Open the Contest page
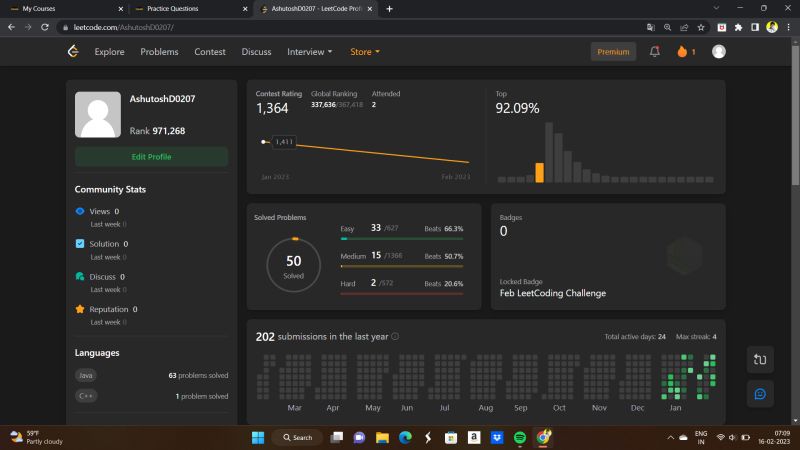The width and height of the screenshot is (800, 450). pos(210,52)
